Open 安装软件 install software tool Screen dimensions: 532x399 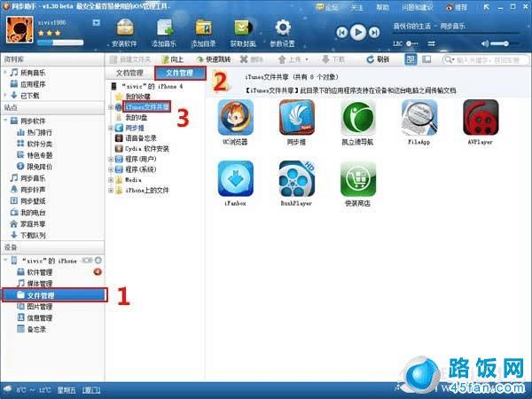[124, 33]
